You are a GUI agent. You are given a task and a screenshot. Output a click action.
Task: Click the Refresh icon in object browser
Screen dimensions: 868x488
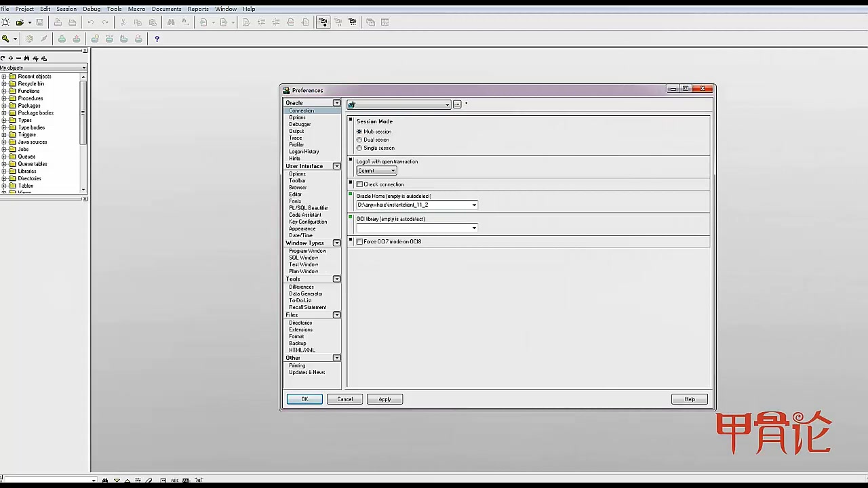pos(3,58)
